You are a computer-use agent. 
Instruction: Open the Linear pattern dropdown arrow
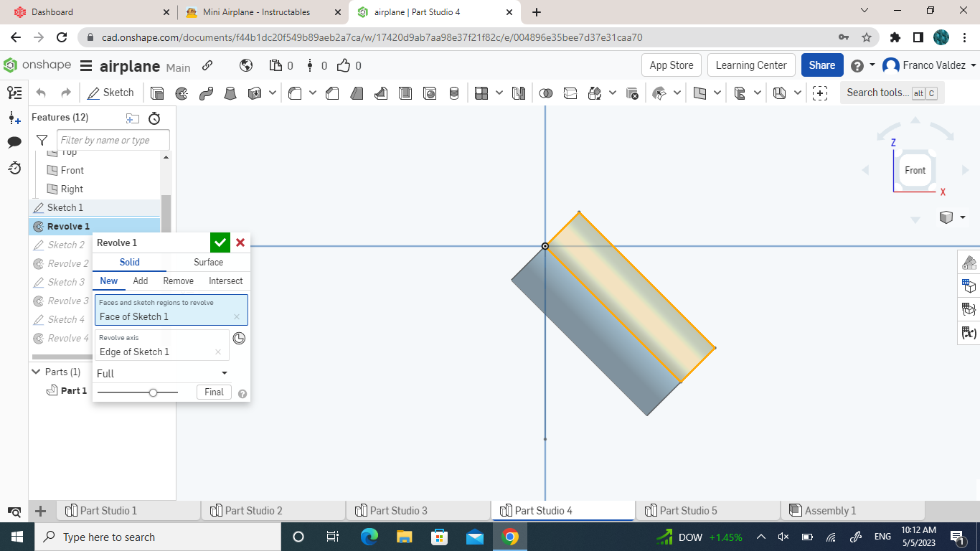click(500, 93)
